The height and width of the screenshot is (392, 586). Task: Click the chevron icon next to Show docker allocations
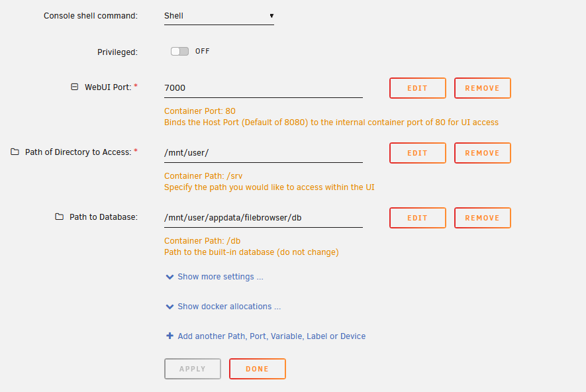(170, 307)
